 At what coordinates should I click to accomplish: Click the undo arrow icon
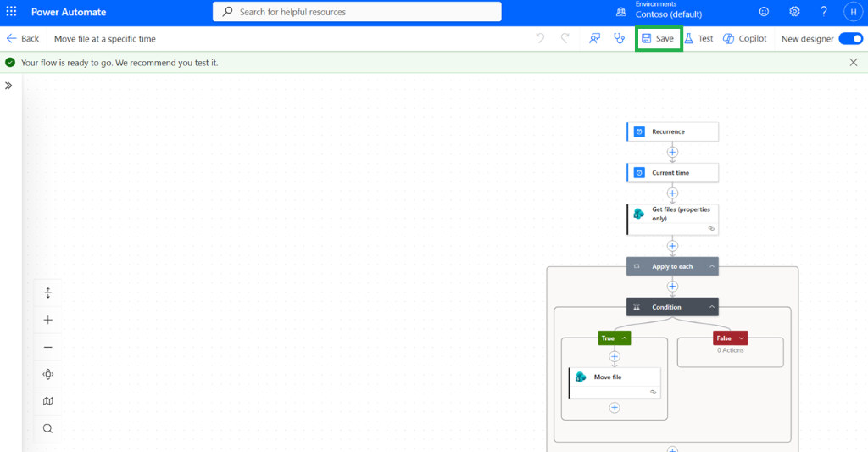[540, 38]
